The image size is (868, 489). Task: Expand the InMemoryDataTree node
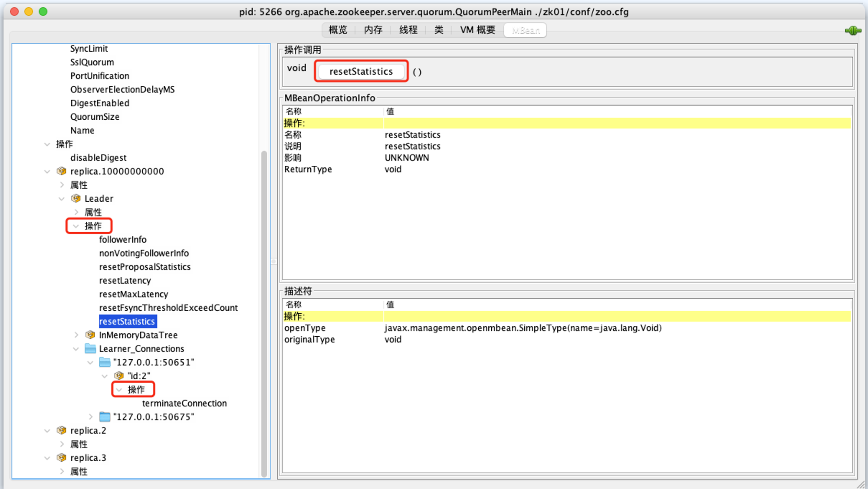tap(76, 335)
